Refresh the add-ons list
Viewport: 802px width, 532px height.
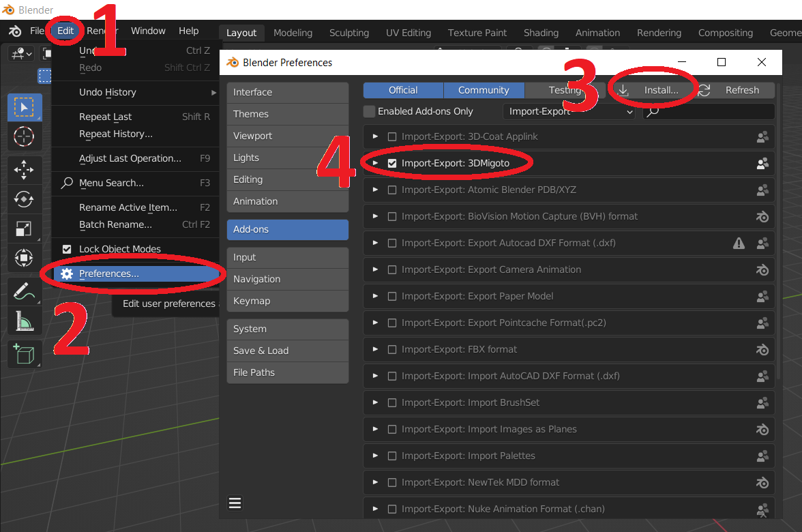point(735,90)
